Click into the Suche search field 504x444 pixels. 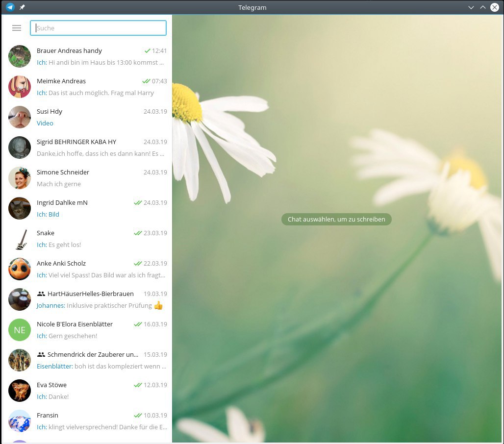coord(98,28)
